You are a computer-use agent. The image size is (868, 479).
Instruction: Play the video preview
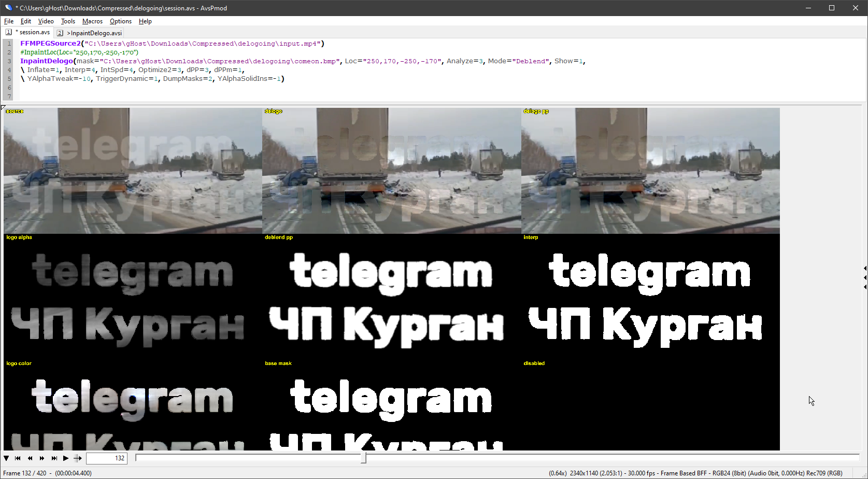pyautogui.click(x=66, y=458)
